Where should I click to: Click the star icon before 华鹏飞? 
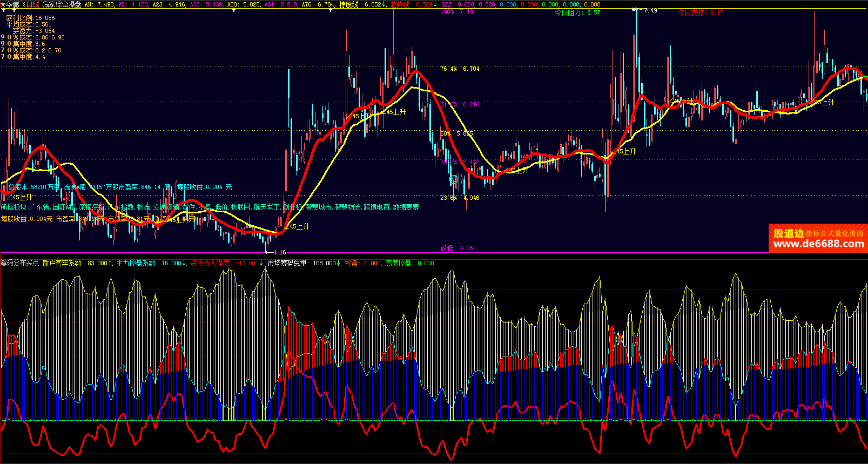3,4
